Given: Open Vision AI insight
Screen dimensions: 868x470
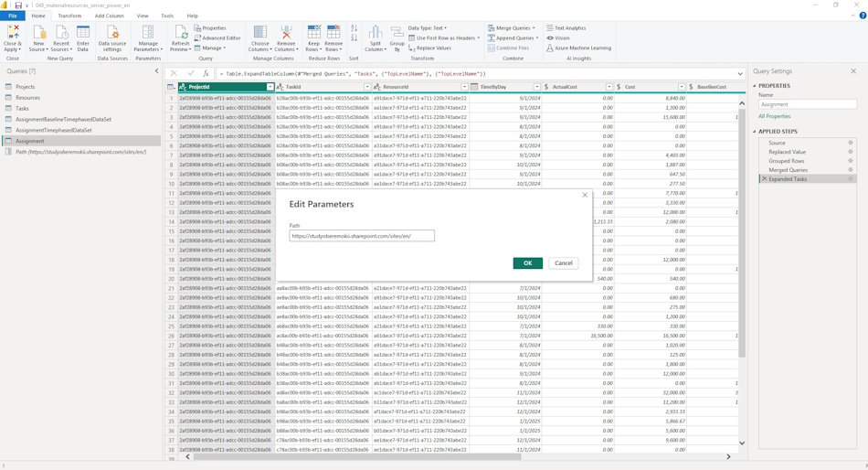Looking at the screenshot, I should click(558, 37).
